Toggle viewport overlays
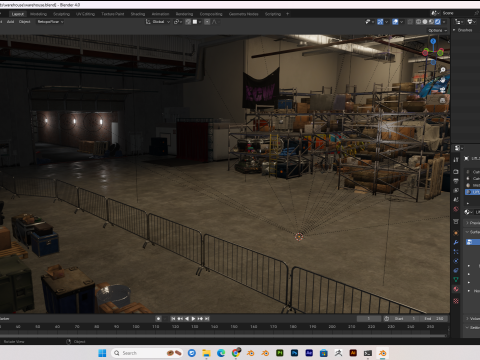This screenshot has width=480, height=360. point(395,22)
